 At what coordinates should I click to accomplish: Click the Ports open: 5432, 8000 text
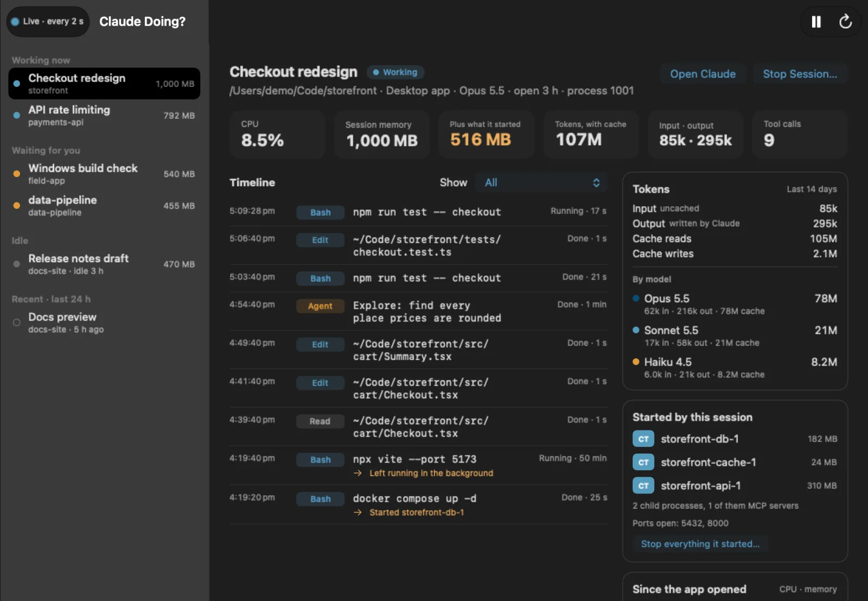(680, 523)
